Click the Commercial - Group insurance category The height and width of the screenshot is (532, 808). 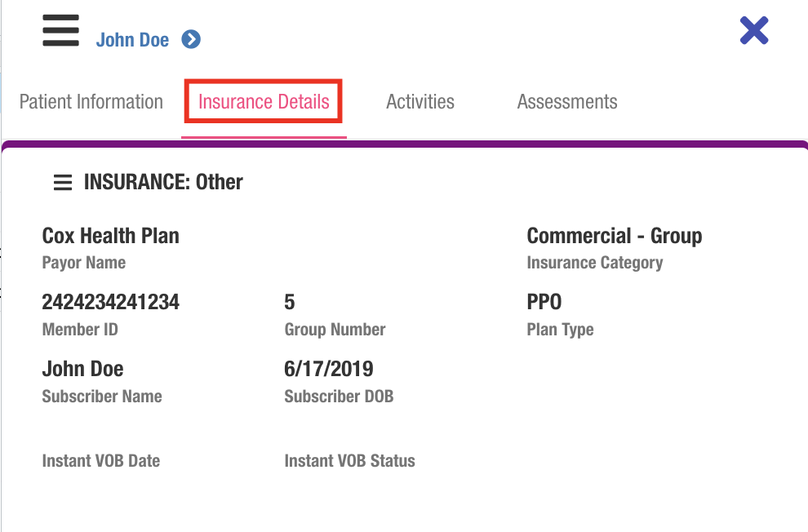click(615, 236)
